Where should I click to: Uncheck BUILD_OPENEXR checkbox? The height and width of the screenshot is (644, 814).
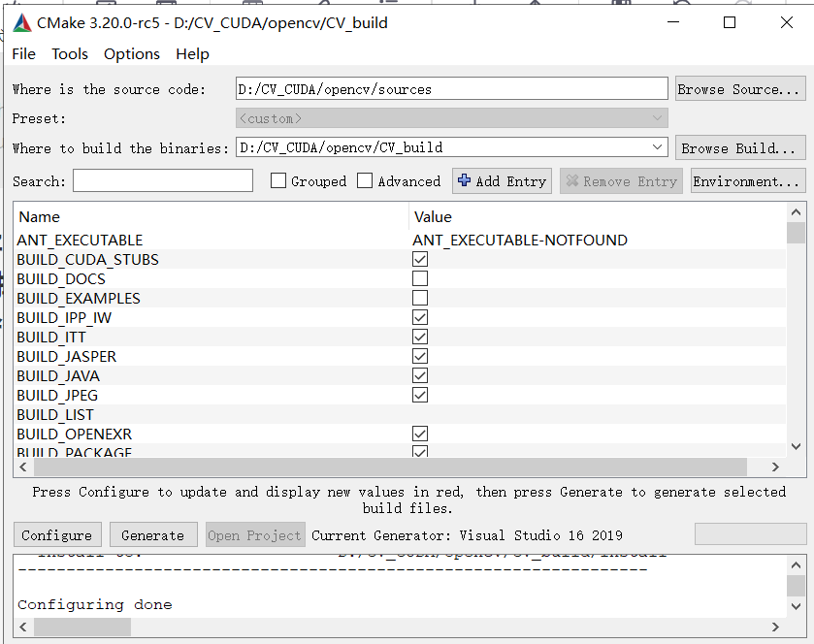(420, 434)
